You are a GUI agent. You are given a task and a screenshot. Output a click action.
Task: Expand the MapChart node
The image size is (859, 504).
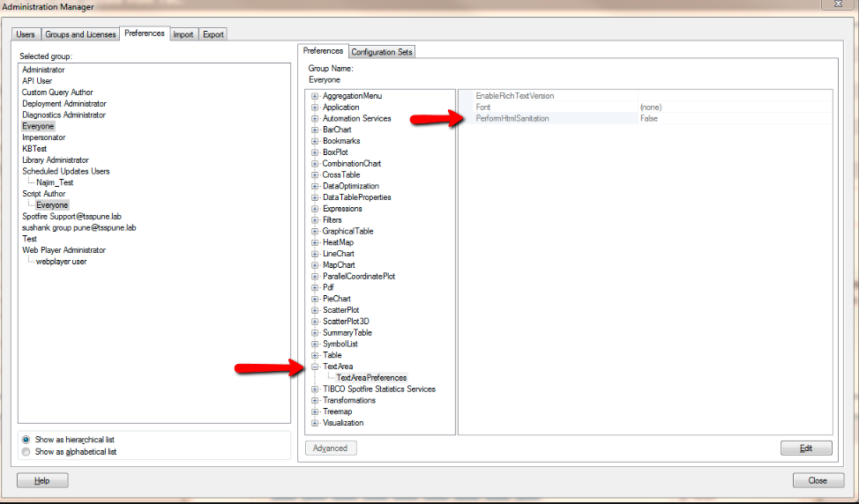pyautogui.click(x=315, y=265)
